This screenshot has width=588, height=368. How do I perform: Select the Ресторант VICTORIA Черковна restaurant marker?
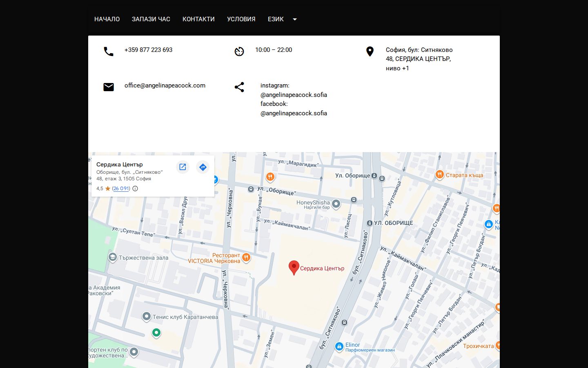click(246, 257)
